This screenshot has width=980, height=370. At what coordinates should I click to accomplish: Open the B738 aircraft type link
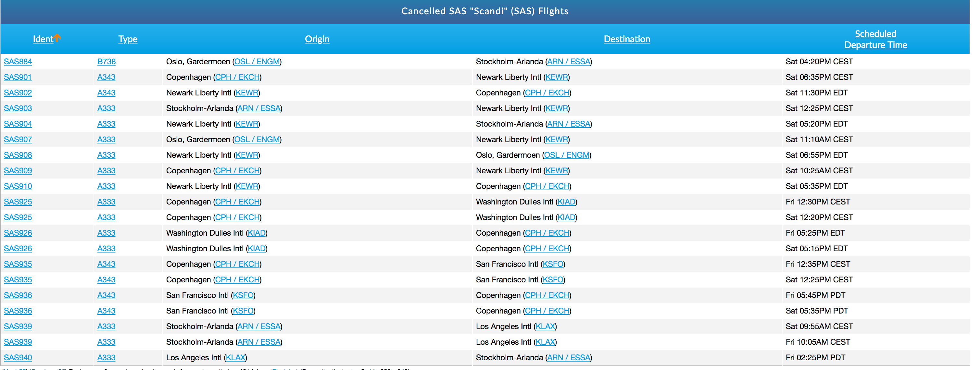[106, 62]
